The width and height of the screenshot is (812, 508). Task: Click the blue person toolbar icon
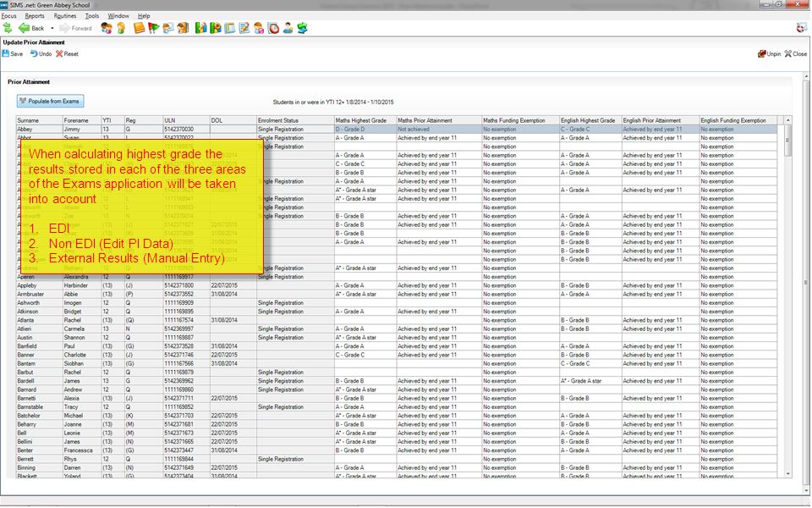coord(288,28)
